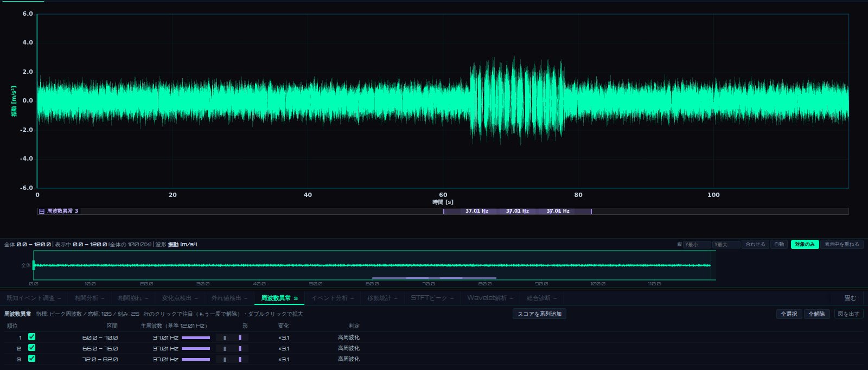
Task: Focus the Y最小 input field
Action: [697, 245]
